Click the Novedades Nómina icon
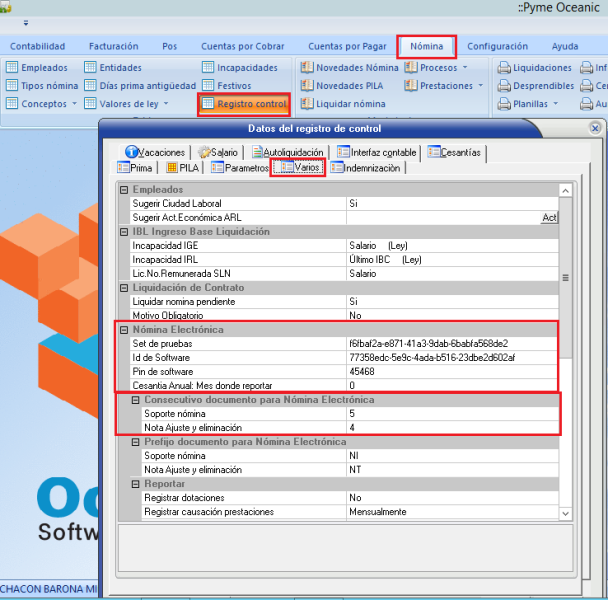 pyautogui.click(x=308, y=68)
